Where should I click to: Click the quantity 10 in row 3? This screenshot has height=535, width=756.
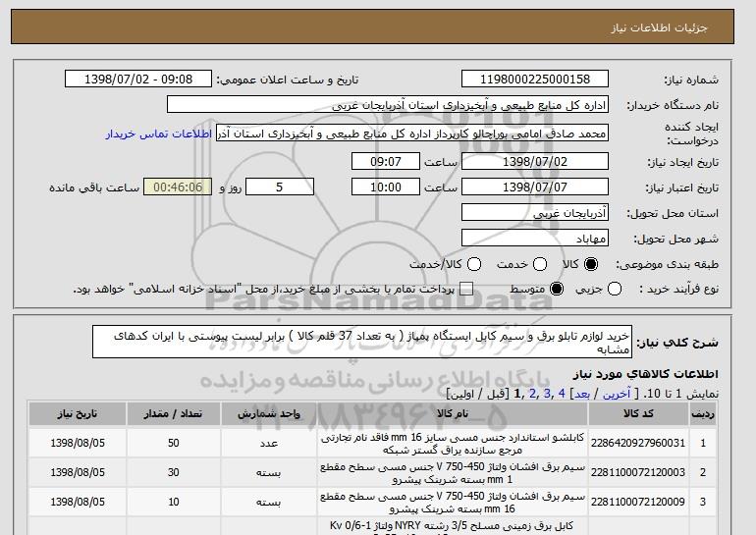click(x=173, y=502)
